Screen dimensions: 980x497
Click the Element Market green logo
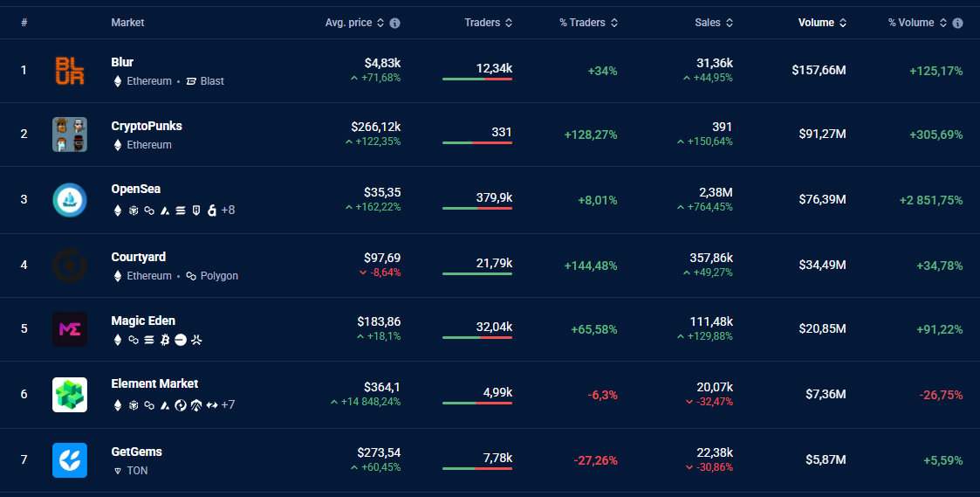tap(70, 395)
